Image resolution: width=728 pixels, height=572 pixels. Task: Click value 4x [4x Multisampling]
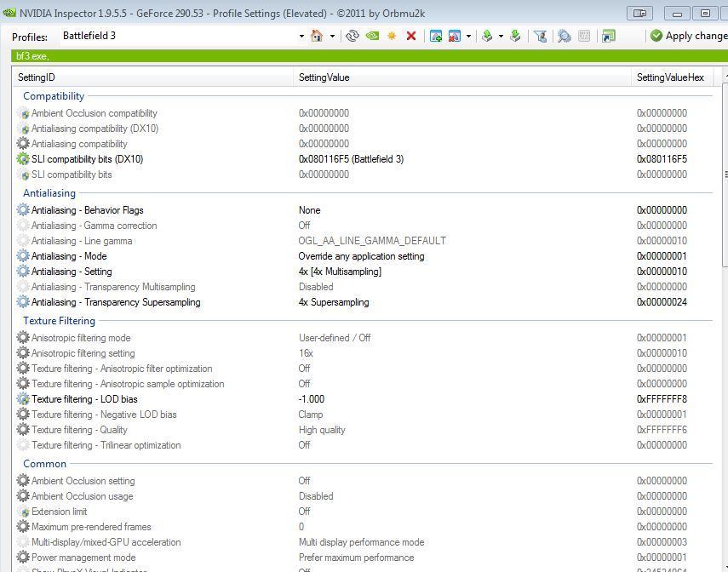pos(340,272)
